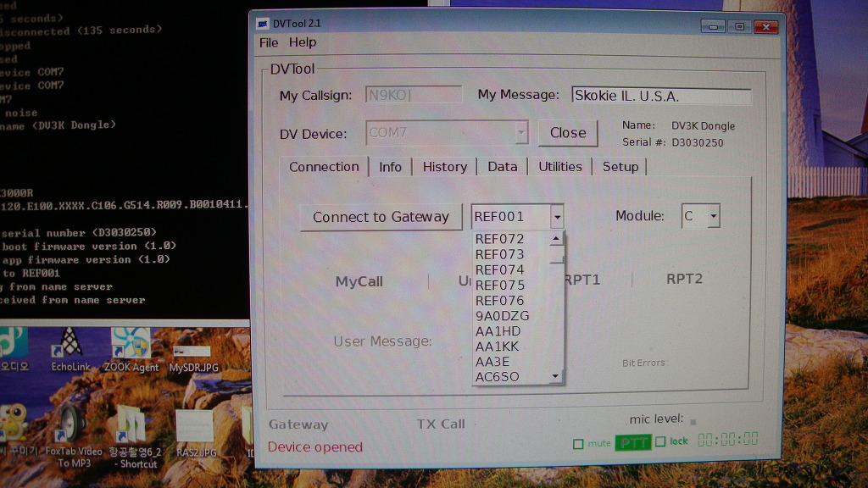Enable the lock checkbox
Image resolution: width=868 pixels, height=488 pixels.
[660, 441]
